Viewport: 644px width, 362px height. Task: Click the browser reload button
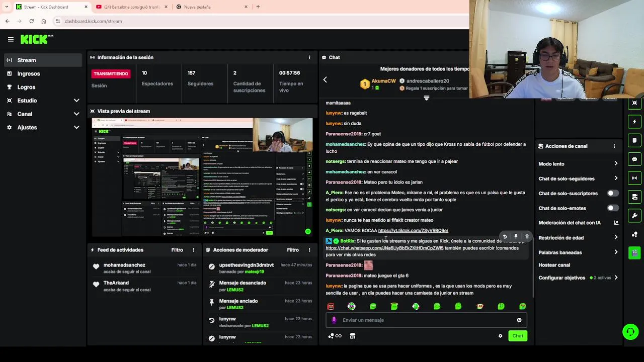click(x=31, y=21)
